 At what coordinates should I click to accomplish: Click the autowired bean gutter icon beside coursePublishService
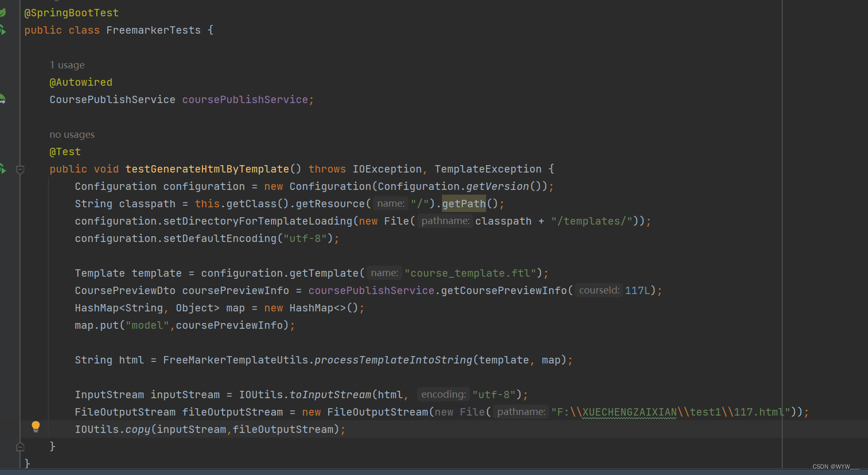click(x=3, y=99)
